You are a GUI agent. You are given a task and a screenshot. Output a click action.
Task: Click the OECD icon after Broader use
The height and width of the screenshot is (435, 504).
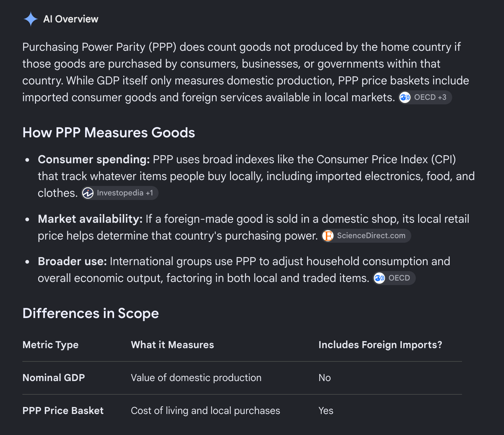(x=379, y=278)
